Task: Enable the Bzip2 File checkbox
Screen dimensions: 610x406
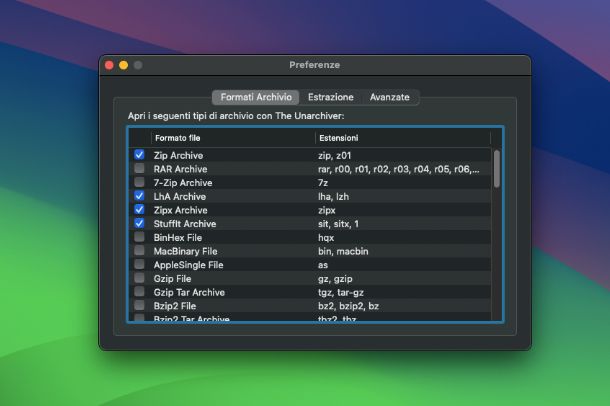Action: click(x=139, y=305)
